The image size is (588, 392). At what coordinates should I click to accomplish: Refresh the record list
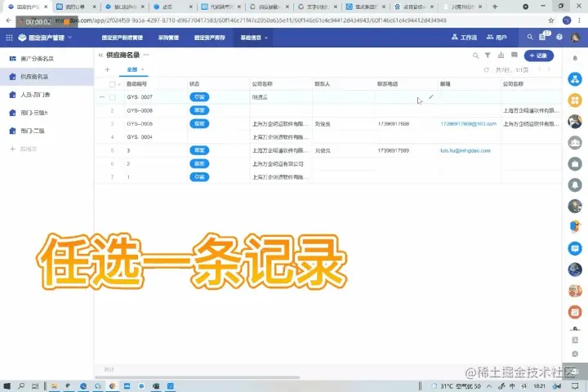pos(487,69)
